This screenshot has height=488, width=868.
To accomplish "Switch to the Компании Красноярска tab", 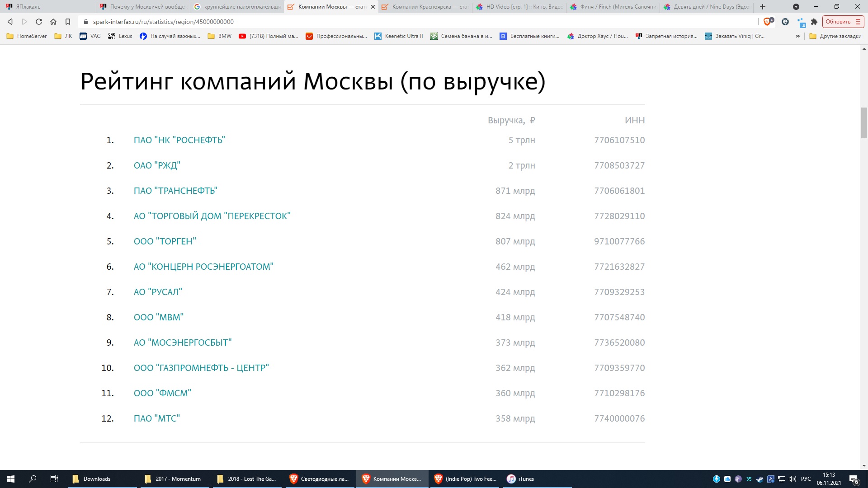I will [425, 7].
